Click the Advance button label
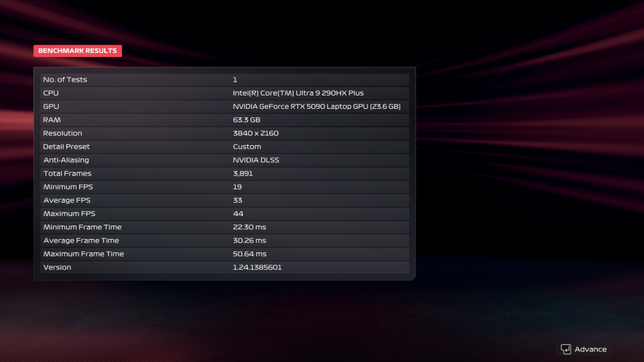Image resolution: width=644 pixels, height=362 pixels. 590,350
